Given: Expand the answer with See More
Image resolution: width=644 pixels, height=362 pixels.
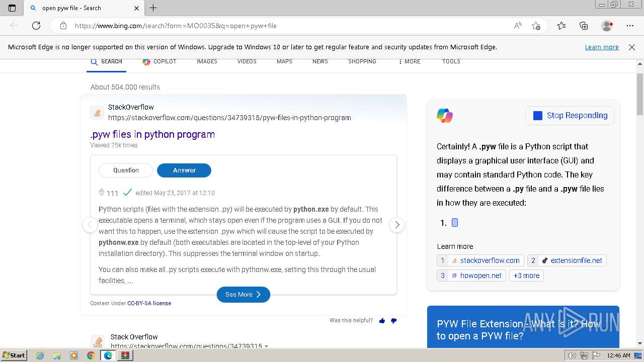Looking at the screenshot, I should pyautogui.click(x=244, y=295).
